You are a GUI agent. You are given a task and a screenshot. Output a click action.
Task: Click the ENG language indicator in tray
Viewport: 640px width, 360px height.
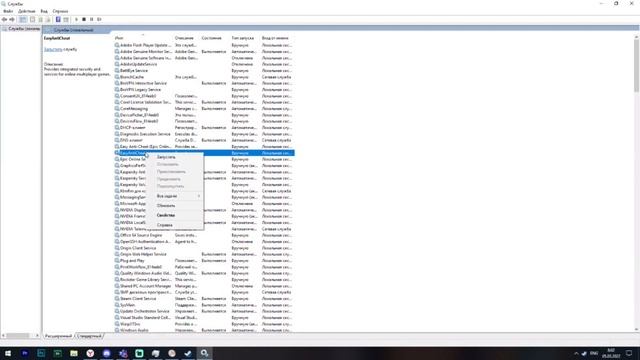(x=594, y=353)
